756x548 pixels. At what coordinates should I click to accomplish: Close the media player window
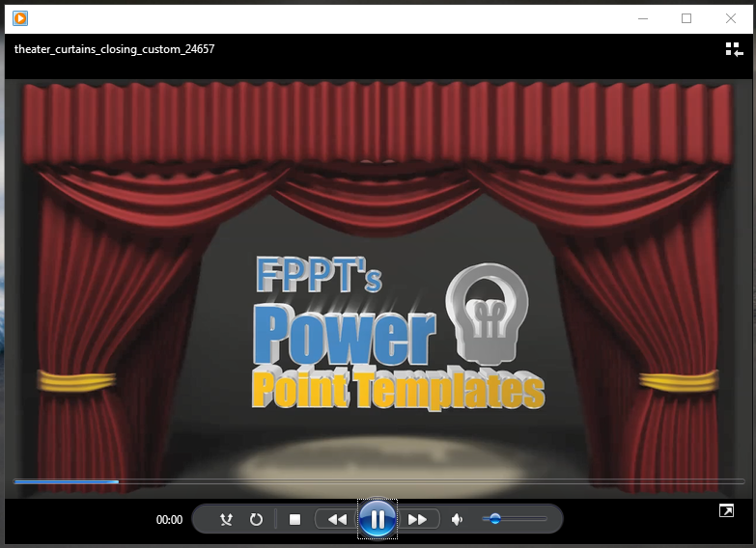pos(731,17)
